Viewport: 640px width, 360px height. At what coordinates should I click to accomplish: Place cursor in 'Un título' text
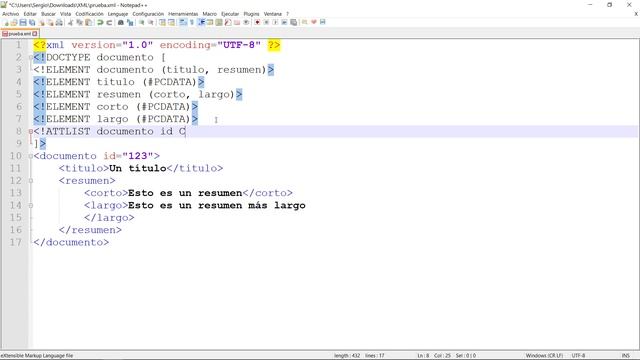138,168
